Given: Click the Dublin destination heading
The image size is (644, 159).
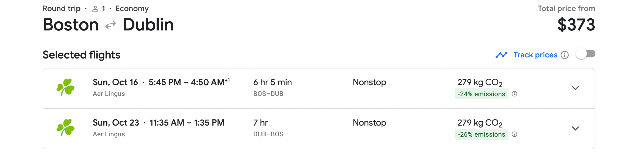Looking at the screenshot, I should pyautogui.click(x=148, y=25).
